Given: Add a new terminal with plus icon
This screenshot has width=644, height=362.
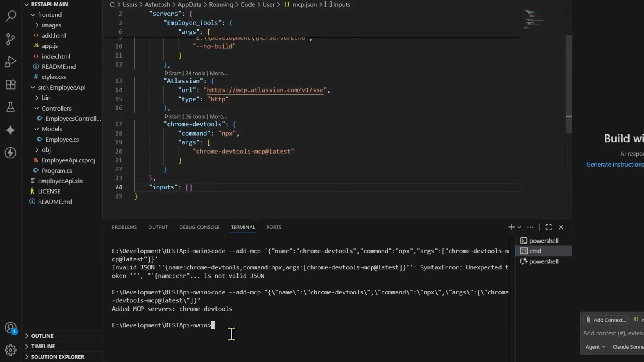Looking at the screenshot, I should (x=511, y=227).
